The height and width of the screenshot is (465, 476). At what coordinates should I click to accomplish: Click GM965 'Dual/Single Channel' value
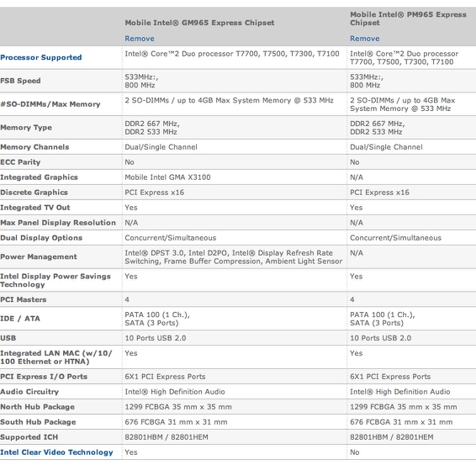coord(161,147)
